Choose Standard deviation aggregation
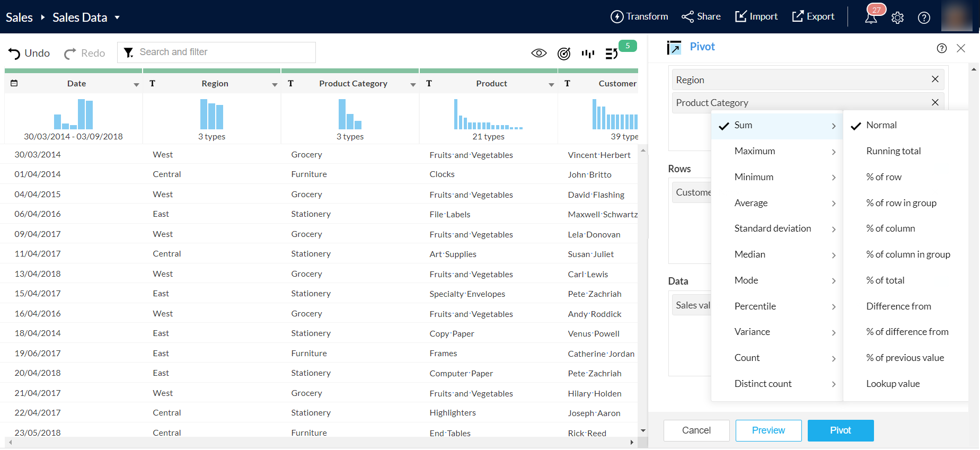 pyautogui.click(x=777, y=229)
